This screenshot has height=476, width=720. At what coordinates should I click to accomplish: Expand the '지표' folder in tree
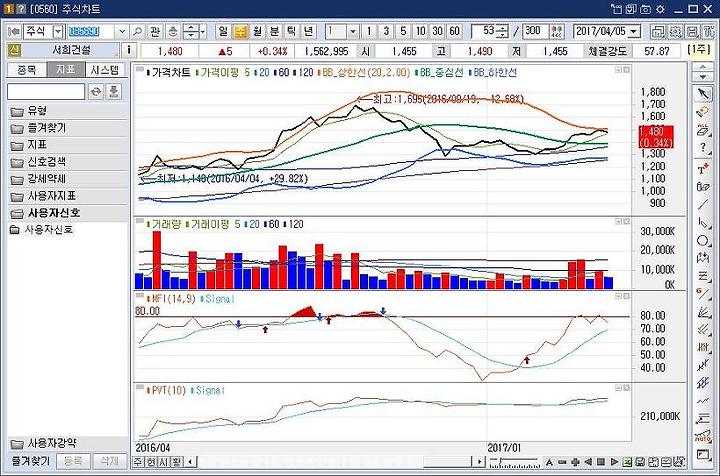point(67,145)
